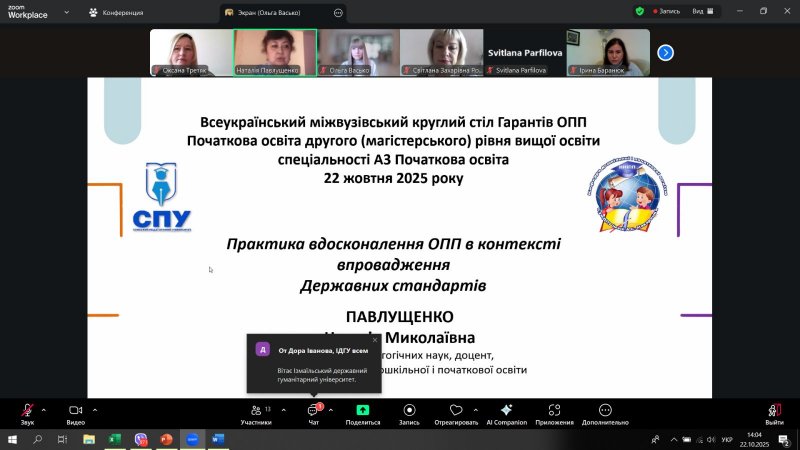
Task: Unmute microphone with the Звук button
Action: [27, 411]
